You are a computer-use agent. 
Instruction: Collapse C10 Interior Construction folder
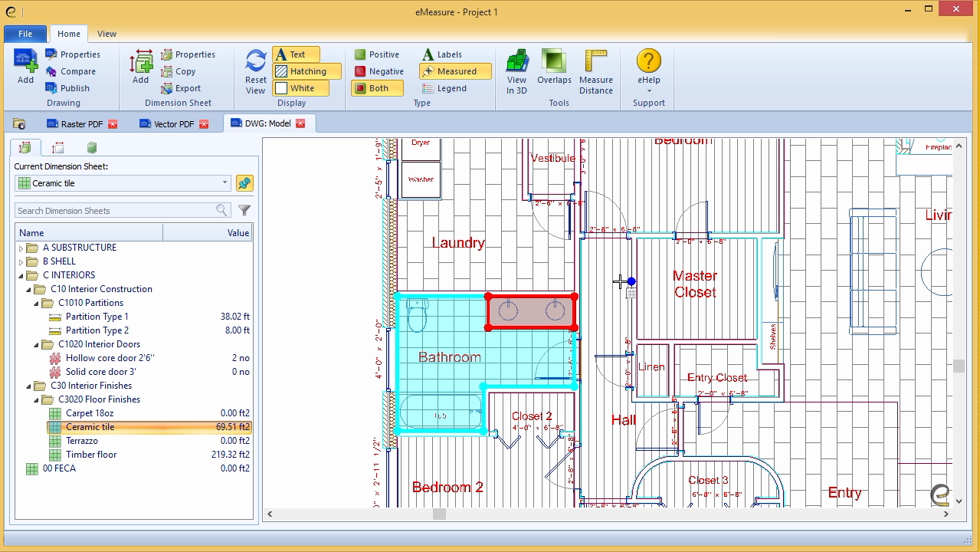[28, 289]
